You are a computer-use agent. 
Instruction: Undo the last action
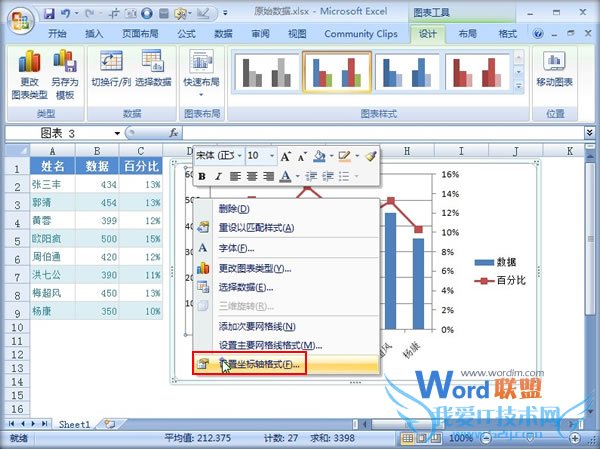(x=66, y=14)
